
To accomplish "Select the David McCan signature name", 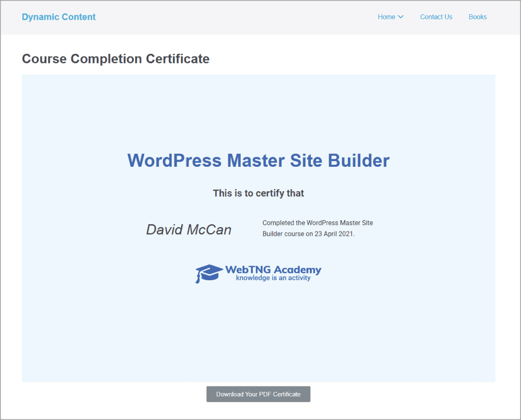I will [188, 229].
